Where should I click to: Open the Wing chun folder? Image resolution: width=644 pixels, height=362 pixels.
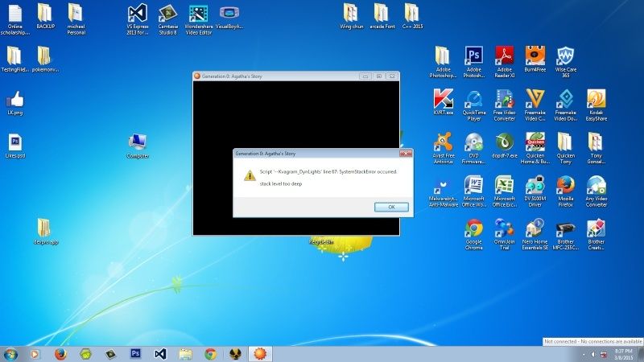[352, 17]
